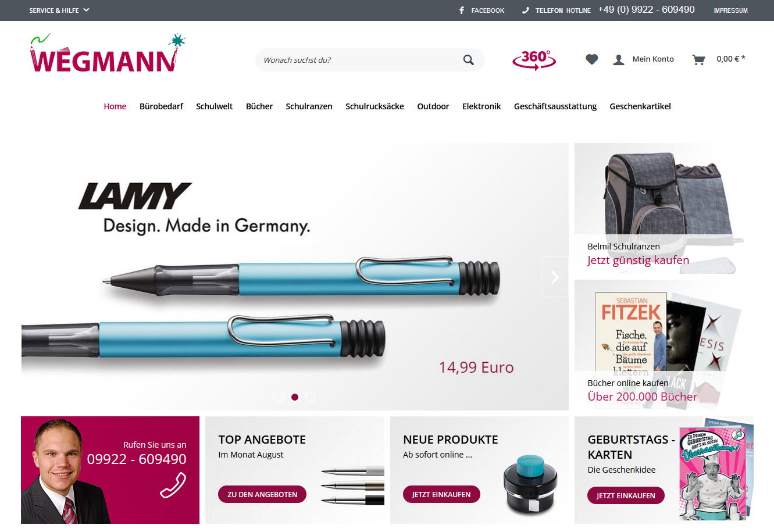
Task: Open the 360° view icon
Action: (534, 59)
